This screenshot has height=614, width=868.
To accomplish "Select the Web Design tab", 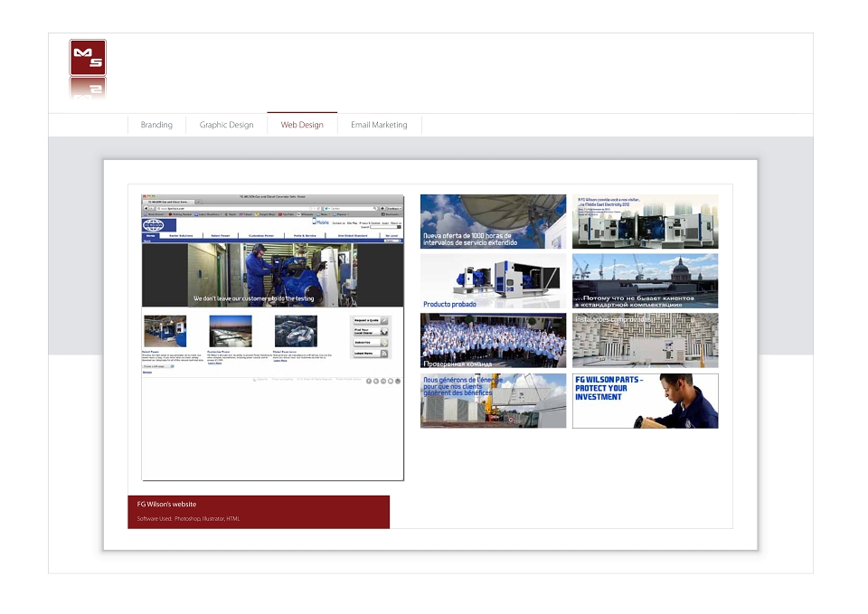I will pyautogui.click(x=302, y=125).
